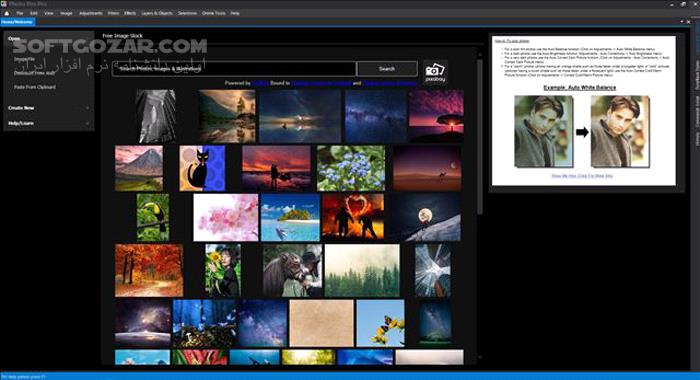Click the Show Me How link
Viewport: 700px width, 380px height.
pos(582,176)
